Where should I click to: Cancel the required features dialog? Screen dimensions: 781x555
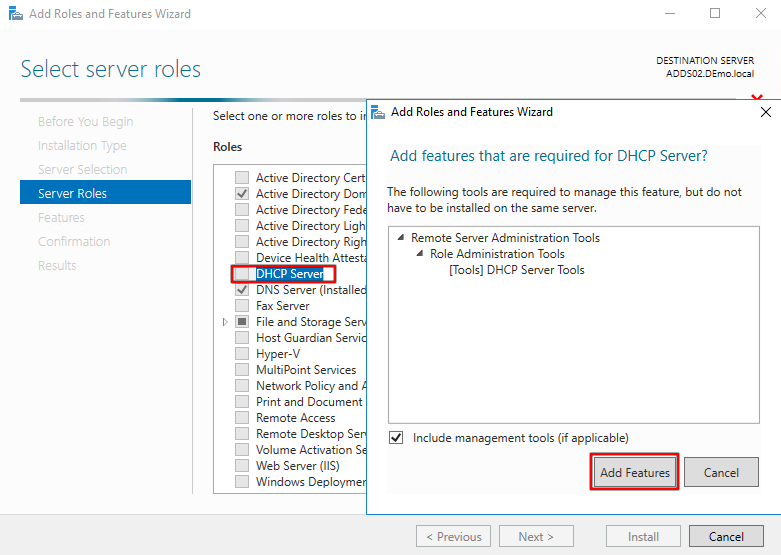(x=721, y=472)
